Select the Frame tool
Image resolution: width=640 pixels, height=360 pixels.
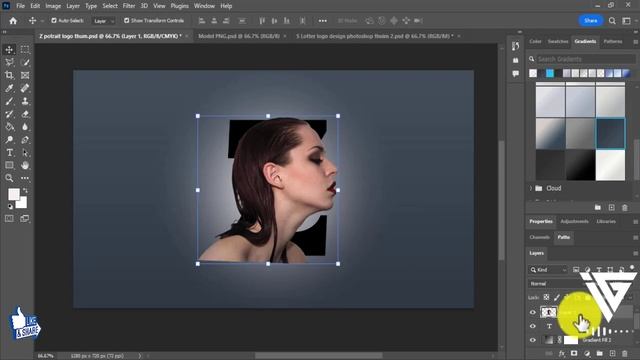[x=25, y=75]
